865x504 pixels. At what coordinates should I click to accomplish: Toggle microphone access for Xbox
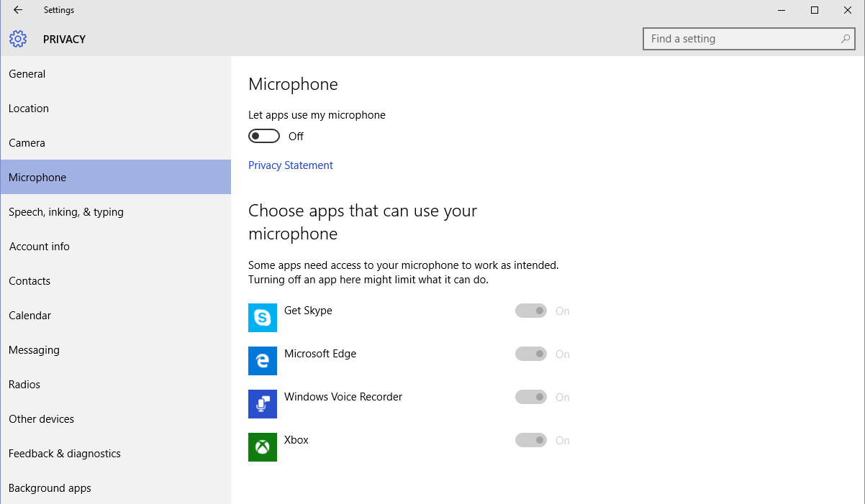click(x=531, y=441)
